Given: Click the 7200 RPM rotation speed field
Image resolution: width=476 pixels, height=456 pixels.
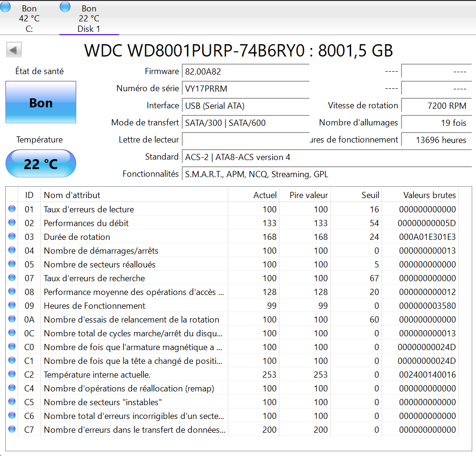Looking at the screenshot, I should pos(437,106).
